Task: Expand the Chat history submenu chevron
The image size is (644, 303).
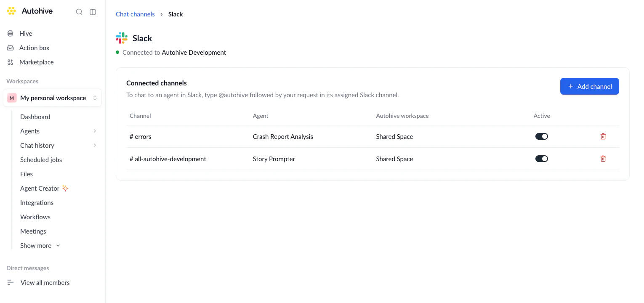Action: 95,146
